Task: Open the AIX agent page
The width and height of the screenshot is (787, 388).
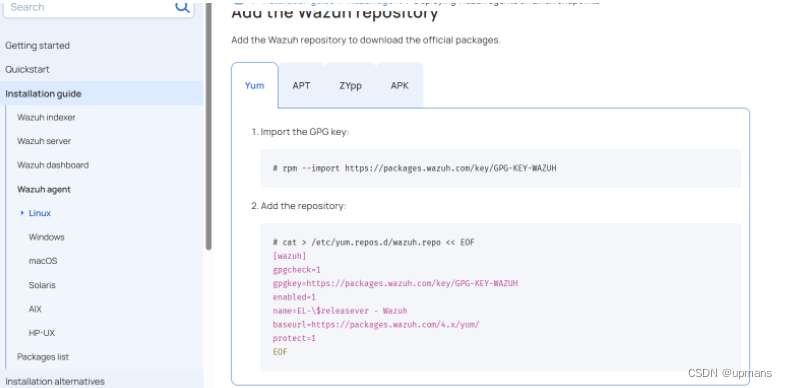Action: [35, 309]
